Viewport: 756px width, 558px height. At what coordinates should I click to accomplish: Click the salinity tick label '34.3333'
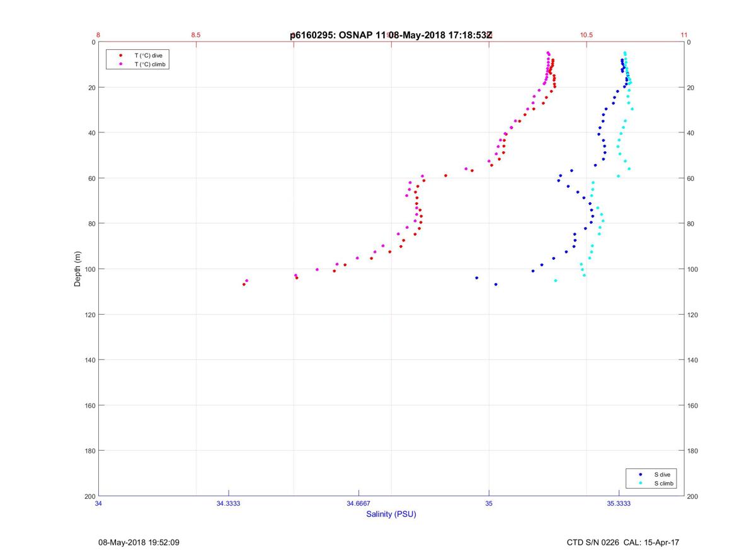(228, 503)
